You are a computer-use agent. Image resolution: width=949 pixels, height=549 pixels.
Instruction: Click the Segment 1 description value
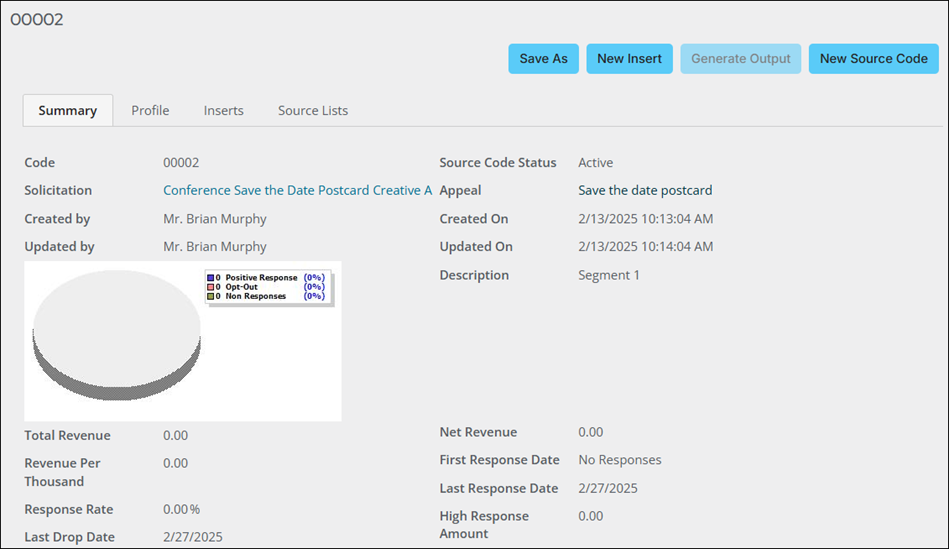(609, 275)
